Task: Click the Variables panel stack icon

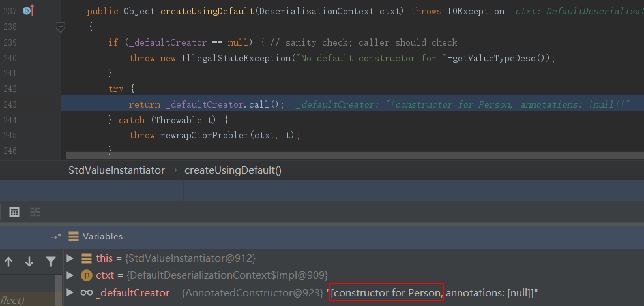Action: tap(74, 236)
